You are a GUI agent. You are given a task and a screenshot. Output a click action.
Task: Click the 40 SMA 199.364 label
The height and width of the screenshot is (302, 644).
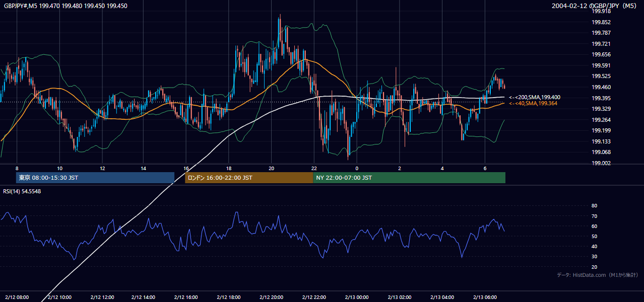click(x=534, y=103)
